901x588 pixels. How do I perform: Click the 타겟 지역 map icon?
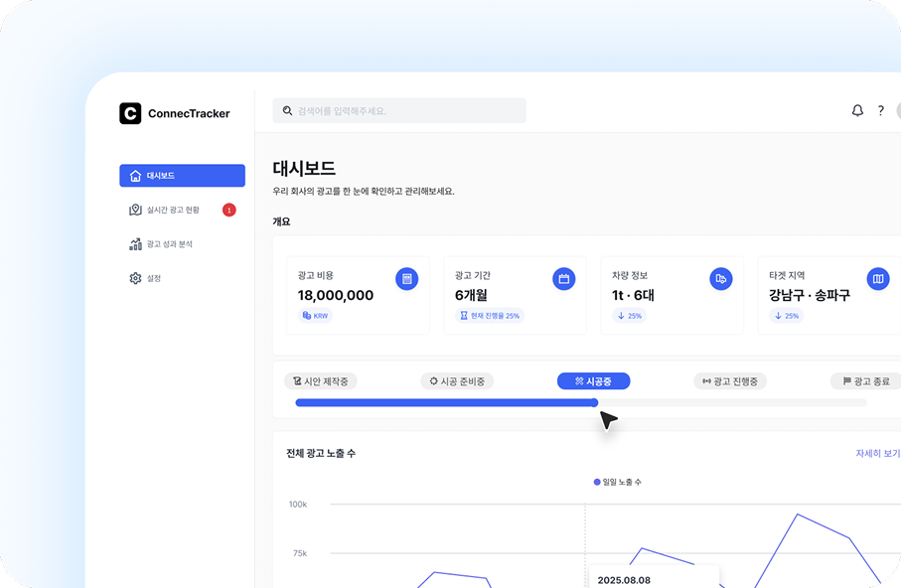coord(877,279)
